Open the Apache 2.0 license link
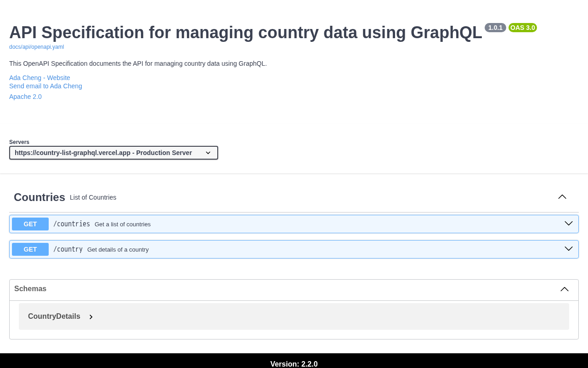This screenshot has width=588, height=368. tap(25, 97)
